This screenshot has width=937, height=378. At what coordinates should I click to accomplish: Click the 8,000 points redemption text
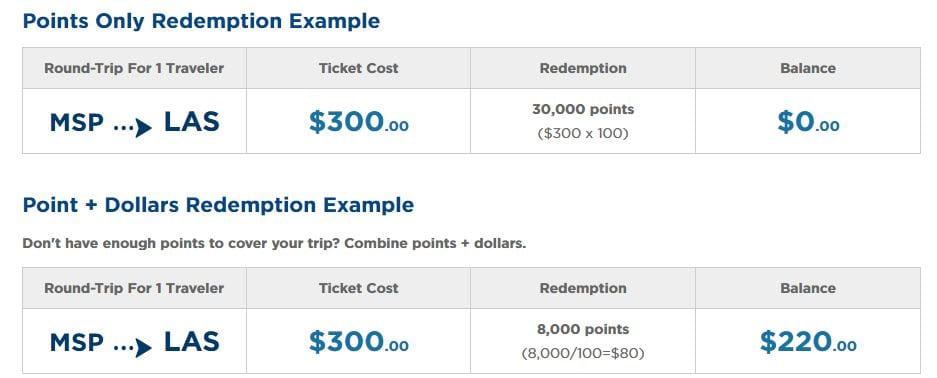coord(583,330)
